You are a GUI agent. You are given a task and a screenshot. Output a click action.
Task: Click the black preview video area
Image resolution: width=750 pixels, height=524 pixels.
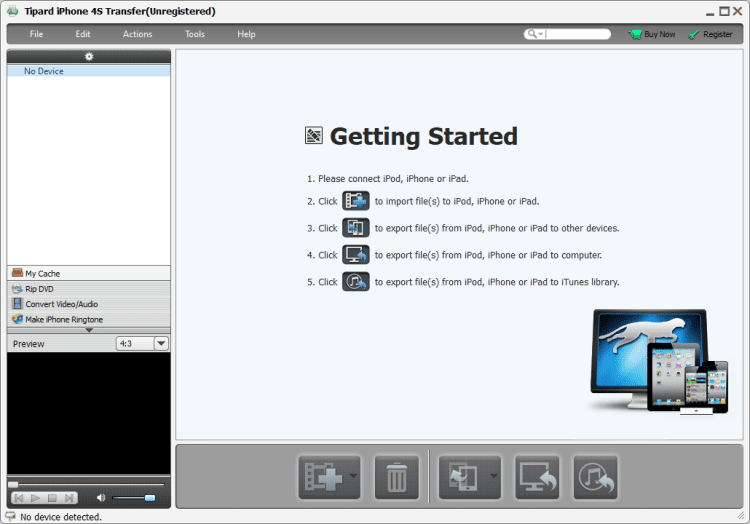point(89,414)
